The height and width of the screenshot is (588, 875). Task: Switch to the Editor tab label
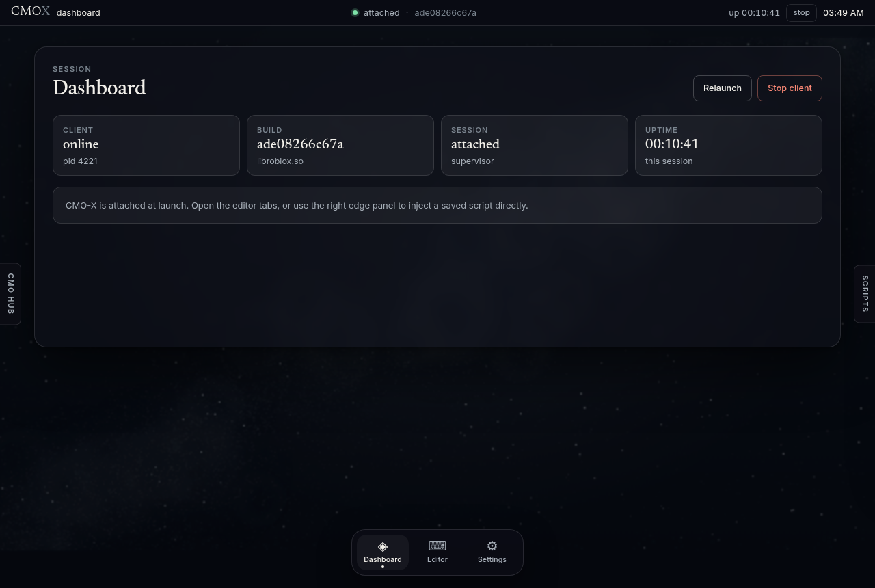[x=437, y=559]
